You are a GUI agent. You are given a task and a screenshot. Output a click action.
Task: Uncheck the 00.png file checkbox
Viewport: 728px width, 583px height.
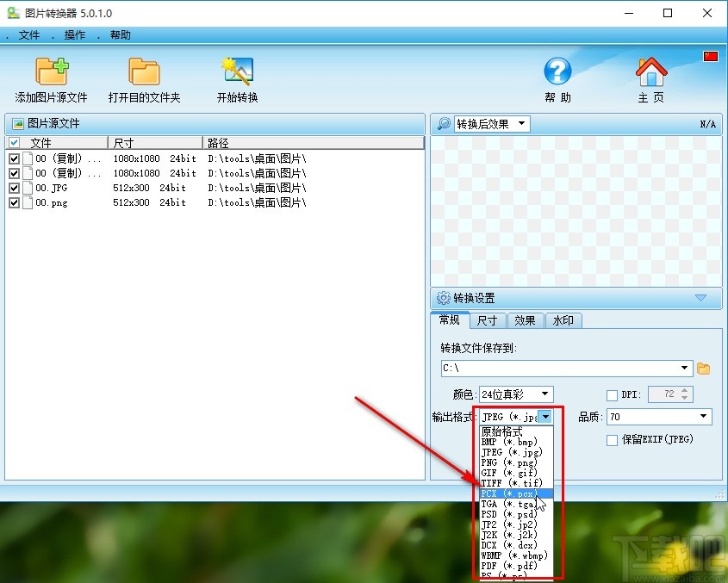[12, 202]
